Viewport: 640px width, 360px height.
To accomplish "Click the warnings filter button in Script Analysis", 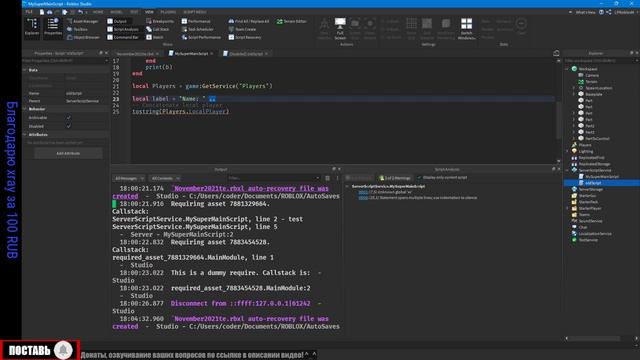I will point(395,178).
